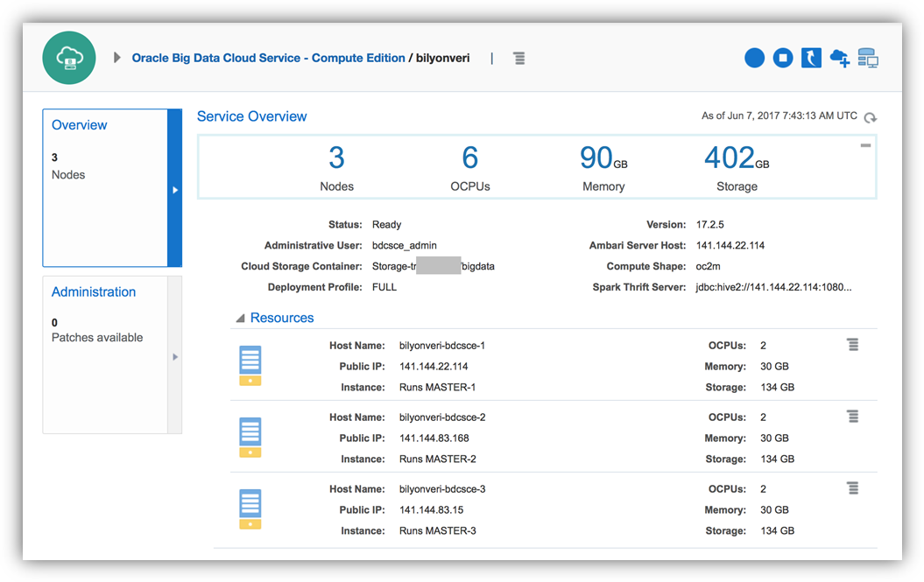Click the bilyonveri-bdcsce-1 server node image
The height and width of the screenshot is (582, 924).
pyautogui.click(x=250, y=365)
